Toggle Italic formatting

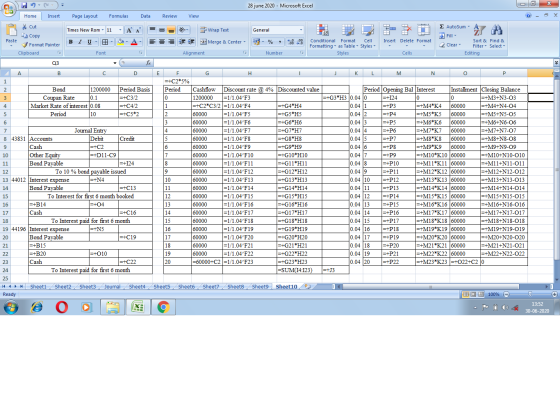[x=80, y=42]
